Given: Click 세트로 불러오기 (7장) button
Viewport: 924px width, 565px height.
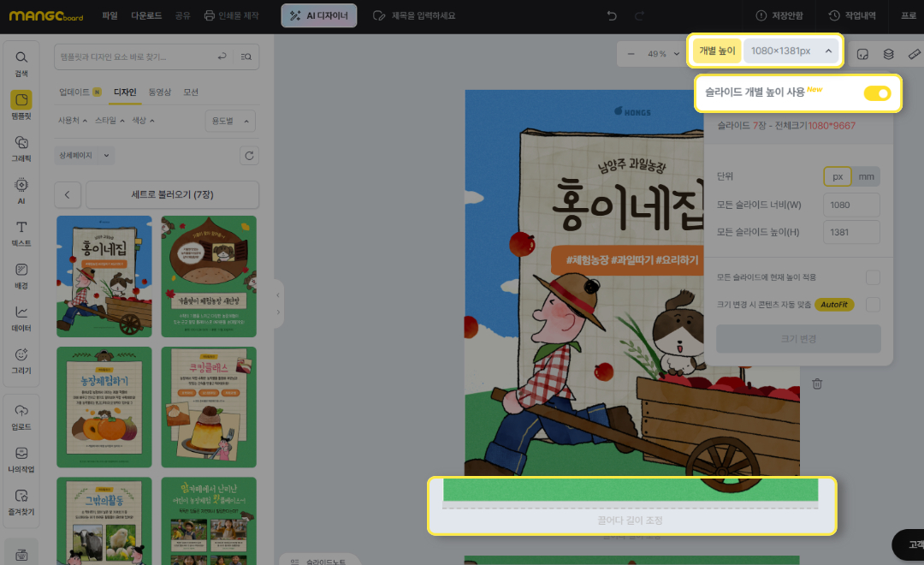Looking at the screenshot, I should coord(172,194).
